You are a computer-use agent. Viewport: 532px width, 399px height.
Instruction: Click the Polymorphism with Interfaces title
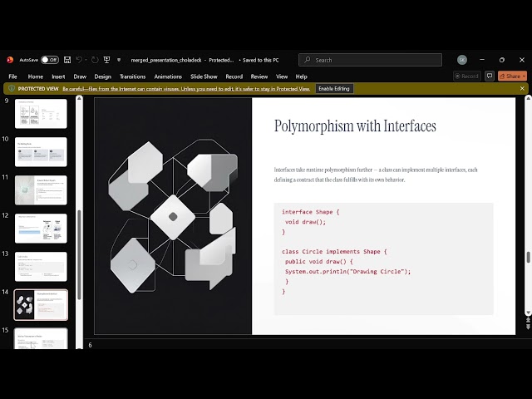coord(355,126)
